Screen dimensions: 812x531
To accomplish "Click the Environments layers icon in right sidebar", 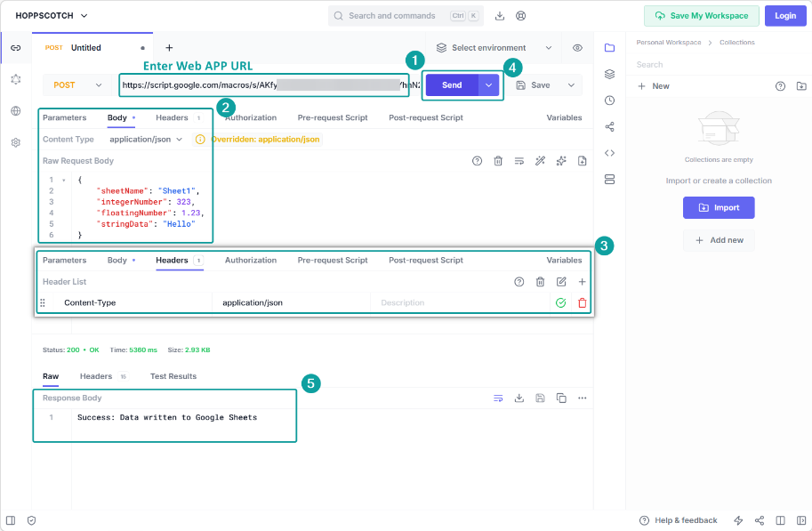I will (609, 74).
